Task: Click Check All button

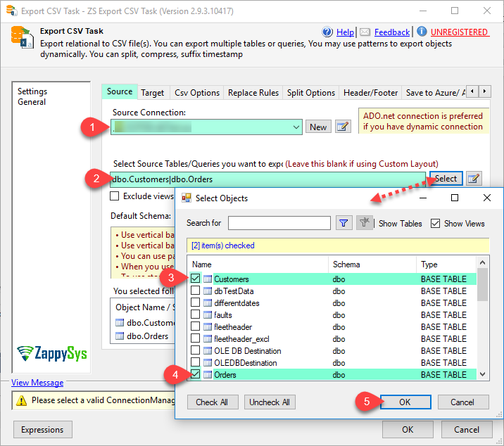Action: [x=213, y=402]
